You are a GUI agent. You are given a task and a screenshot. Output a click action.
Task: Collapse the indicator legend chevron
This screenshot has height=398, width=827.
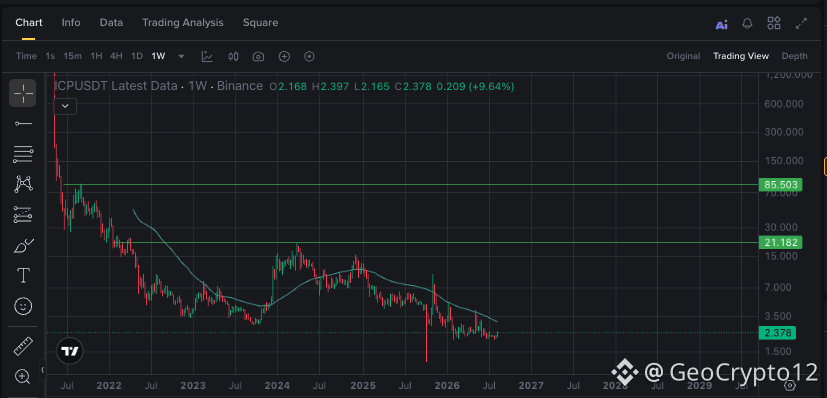65,106
